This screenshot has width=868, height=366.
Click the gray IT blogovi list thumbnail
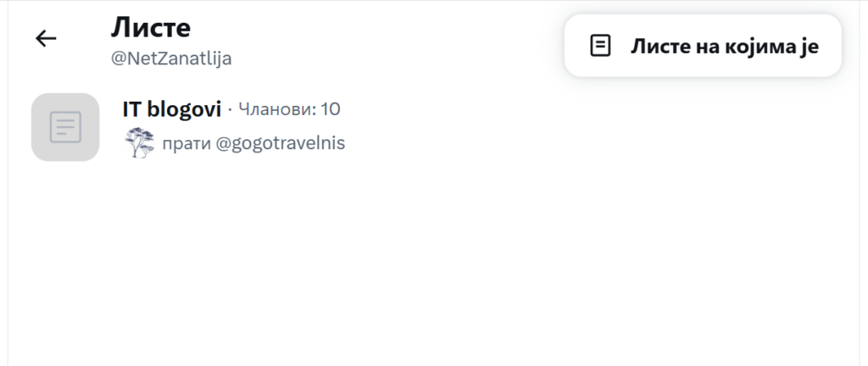[65, 127]
